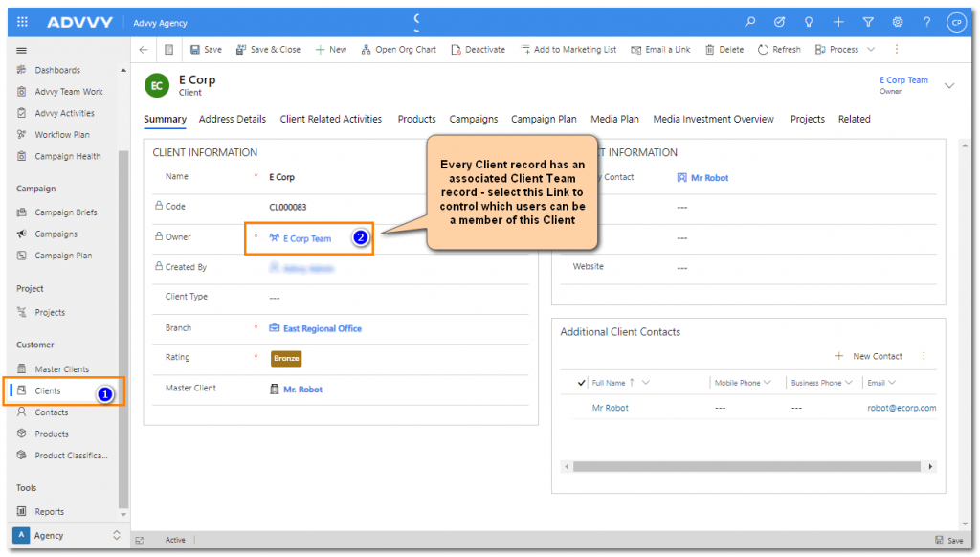This screenshot has height=557, width=980.
Task: Click Refresh in the command bar
Action: tap(779, 50)
